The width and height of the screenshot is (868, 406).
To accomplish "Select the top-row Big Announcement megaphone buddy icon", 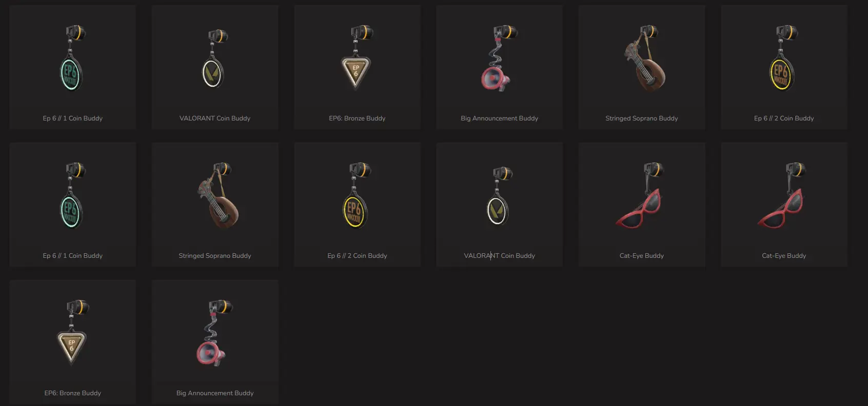I will pos(499,58).
